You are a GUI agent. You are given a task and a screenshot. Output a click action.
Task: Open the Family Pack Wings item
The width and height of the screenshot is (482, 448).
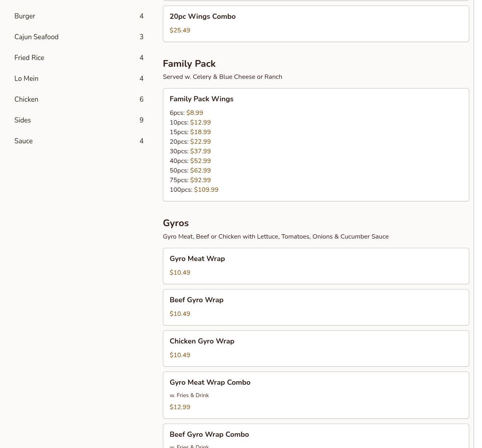(x=315, y=99)
